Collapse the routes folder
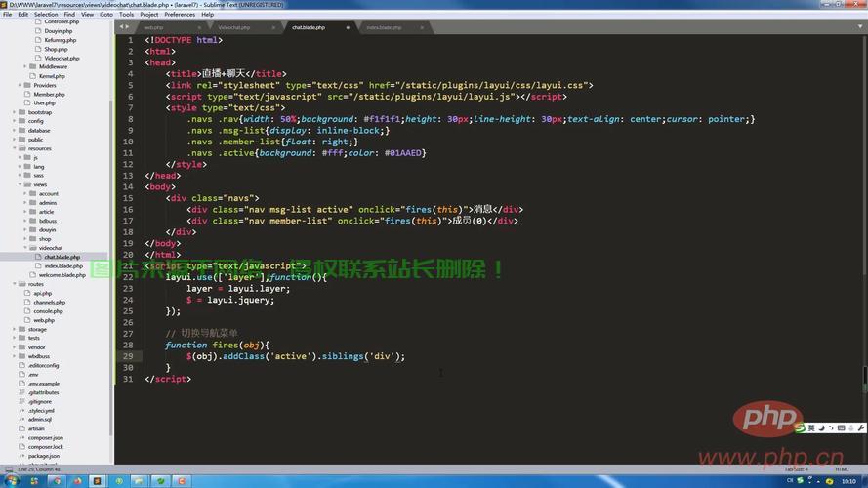 point(15,284)
